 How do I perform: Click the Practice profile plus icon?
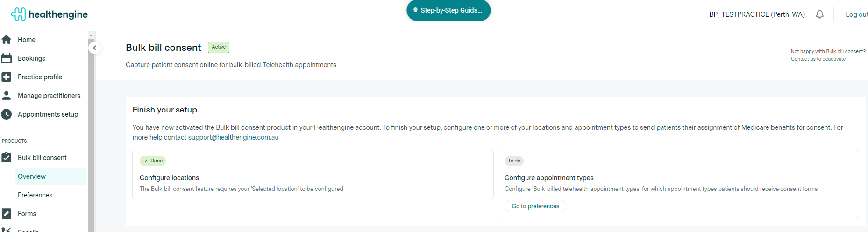point(7,77)
